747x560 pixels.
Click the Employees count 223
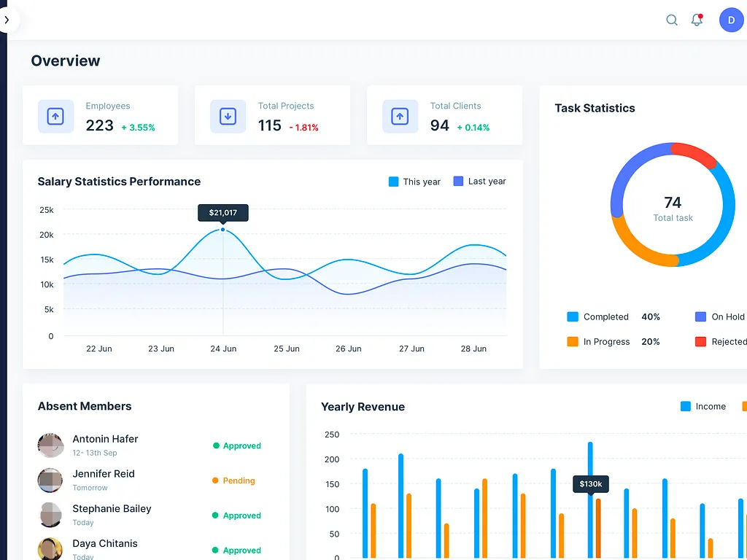click(x=99, y=125)
